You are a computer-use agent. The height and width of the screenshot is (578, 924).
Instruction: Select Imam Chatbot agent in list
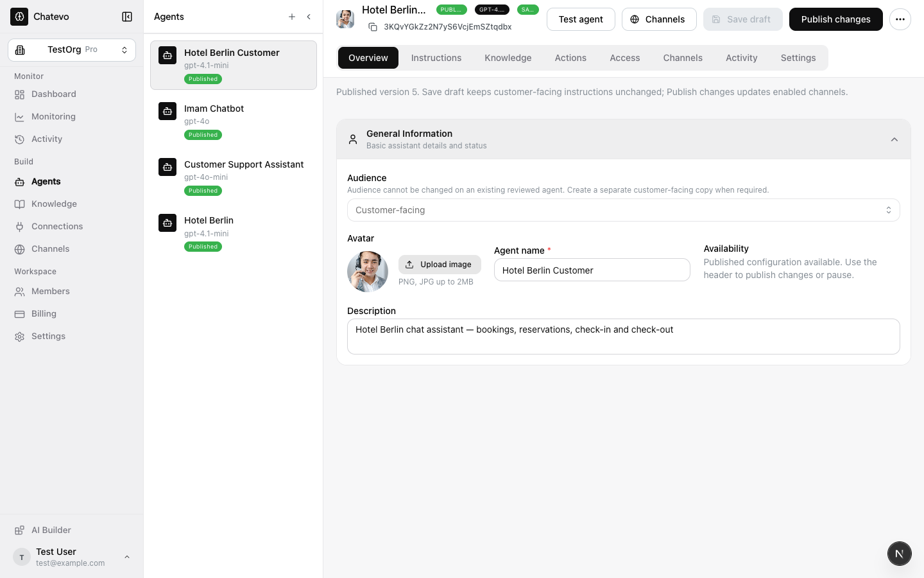pyautogui.click(x=234, y=121)
